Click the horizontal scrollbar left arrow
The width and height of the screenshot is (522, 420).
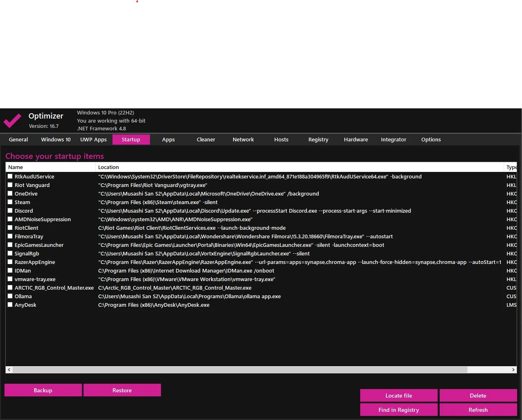coord(9,369)
